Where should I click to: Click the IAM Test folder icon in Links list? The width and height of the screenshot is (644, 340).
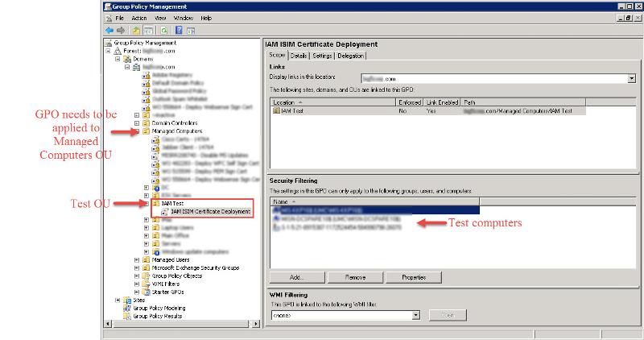click(x=276, y=111)
